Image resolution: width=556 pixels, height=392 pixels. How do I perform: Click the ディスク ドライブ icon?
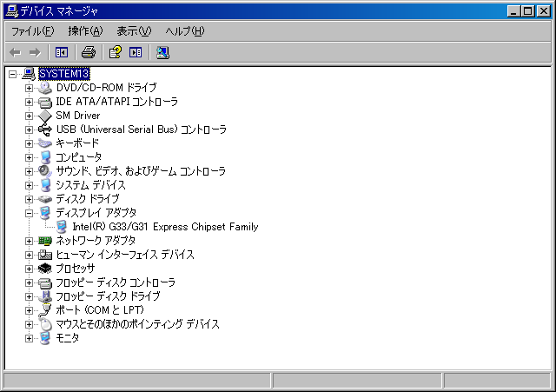(45, 199)
